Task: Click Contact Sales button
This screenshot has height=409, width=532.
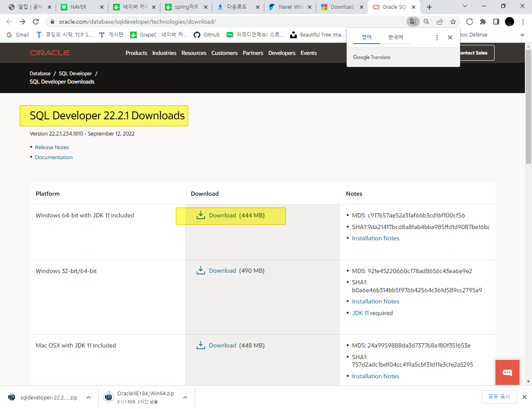Action: [477, 53]
